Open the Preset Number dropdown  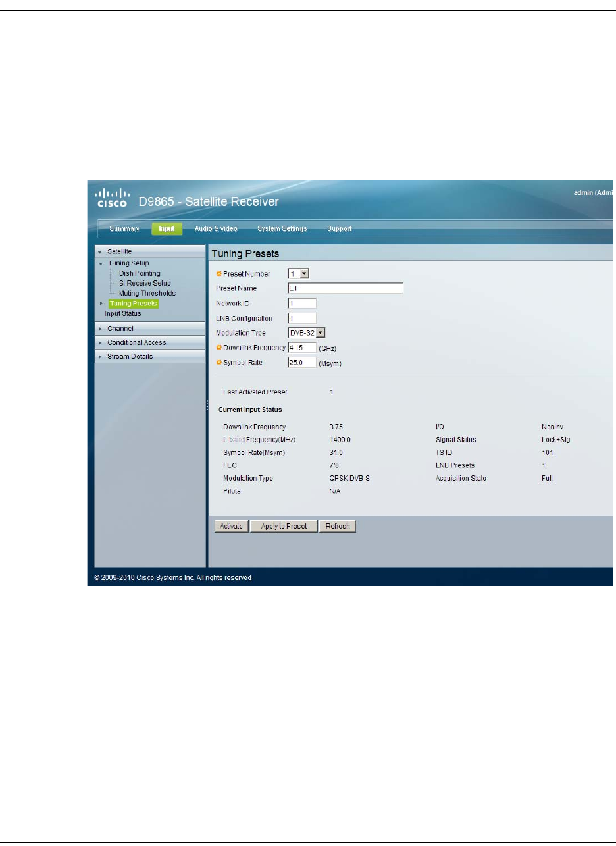[x=299, y=273]
